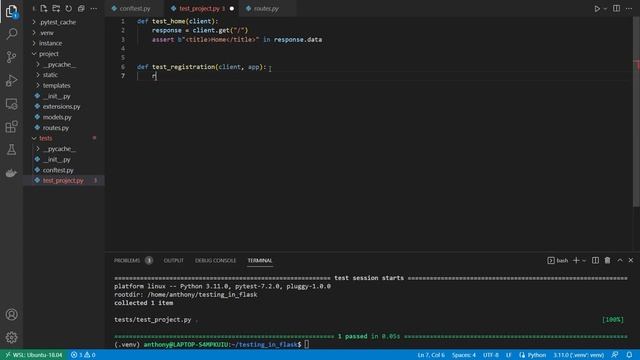Add a new terminal
This screenshot has height=360, width=640.
click(576, 260)
